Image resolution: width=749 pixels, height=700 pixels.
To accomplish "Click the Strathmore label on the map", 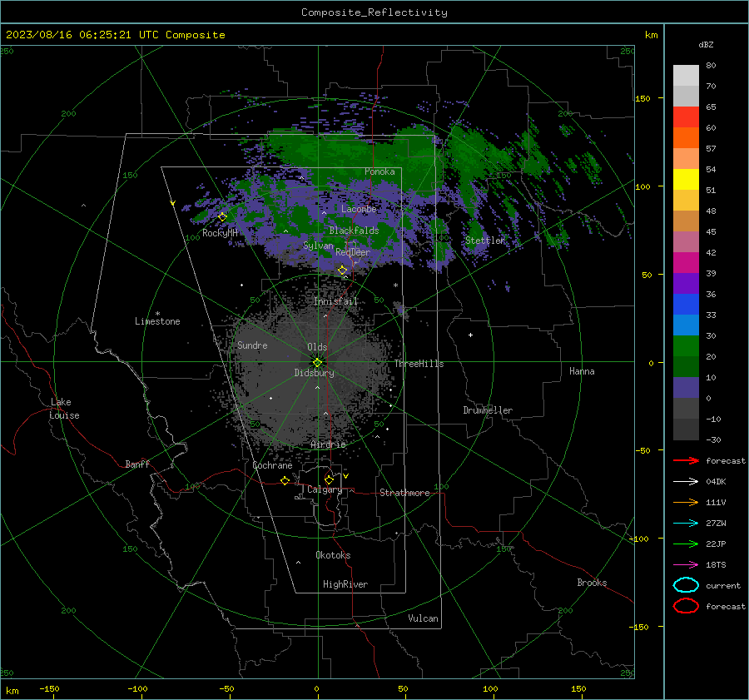I will pyautogui.click(x=404, y=493).
